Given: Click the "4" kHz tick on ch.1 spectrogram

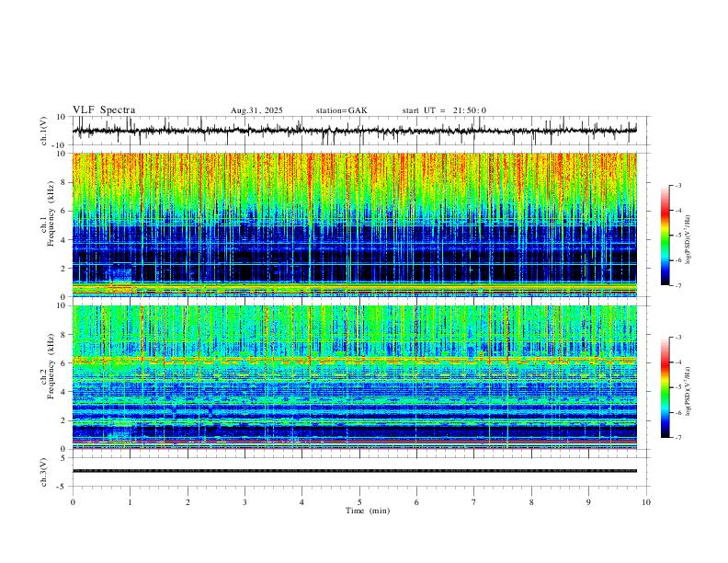Looking at the screenshot, I should point(63,240).
